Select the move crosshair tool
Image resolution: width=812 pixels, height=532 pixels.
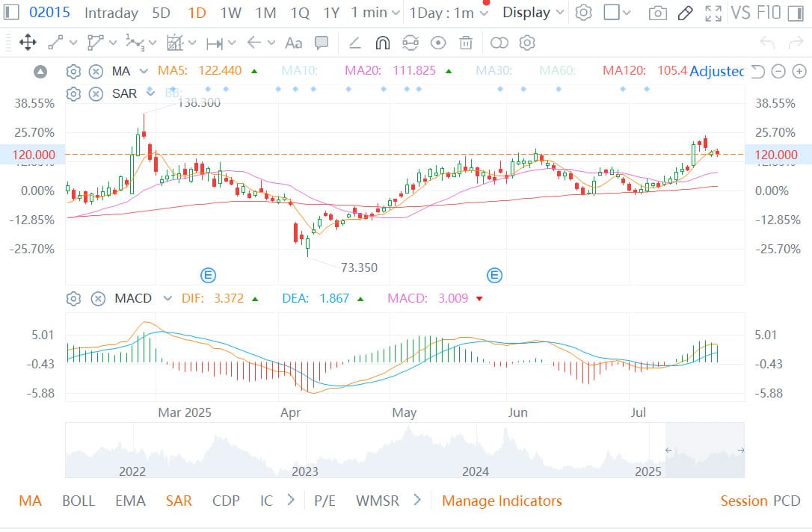click(x=28, y=43)
